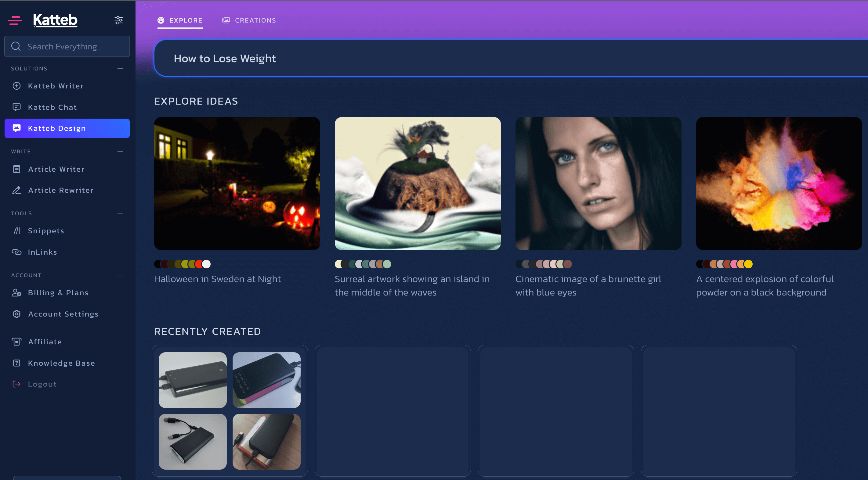This screenshot has width=868, height=480.
Task: Click the Katteb Chat bubble icon
Action: [16, 107]
